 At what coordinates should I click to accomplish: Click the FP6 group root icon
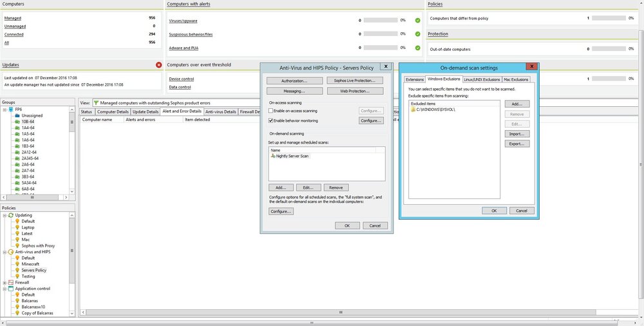[11, 110]
